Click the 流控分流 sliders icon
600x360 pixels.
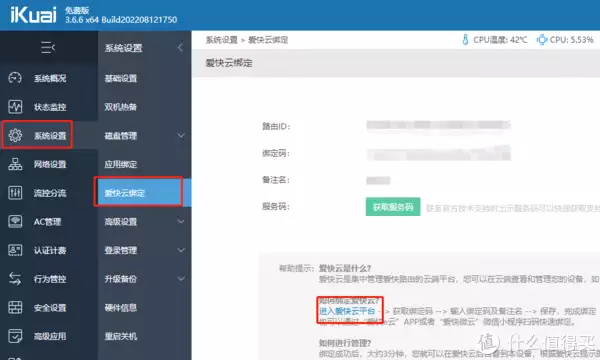15,192
